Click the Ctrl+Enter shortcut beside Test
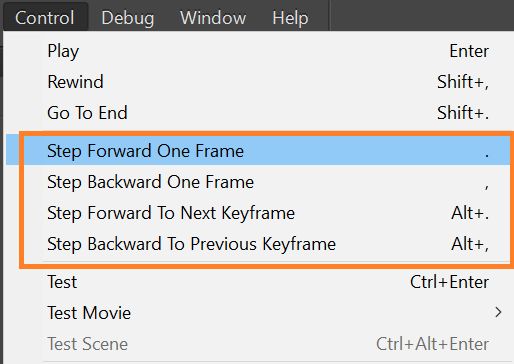514x364 pixels. 449,282
